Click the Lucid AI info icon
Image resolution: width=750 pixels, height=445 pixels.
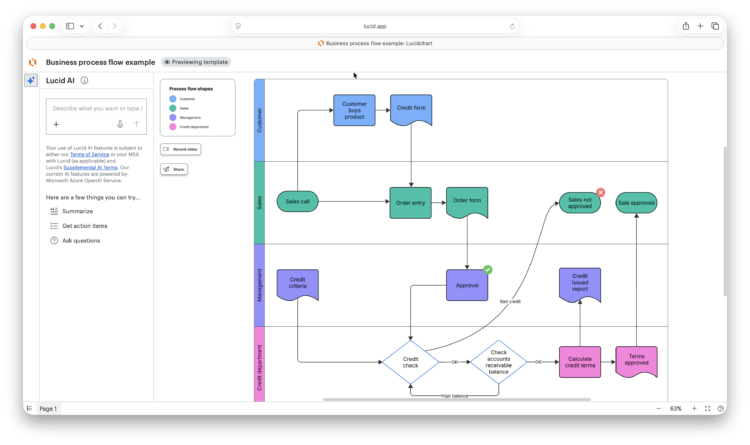[x=84, y=80]
